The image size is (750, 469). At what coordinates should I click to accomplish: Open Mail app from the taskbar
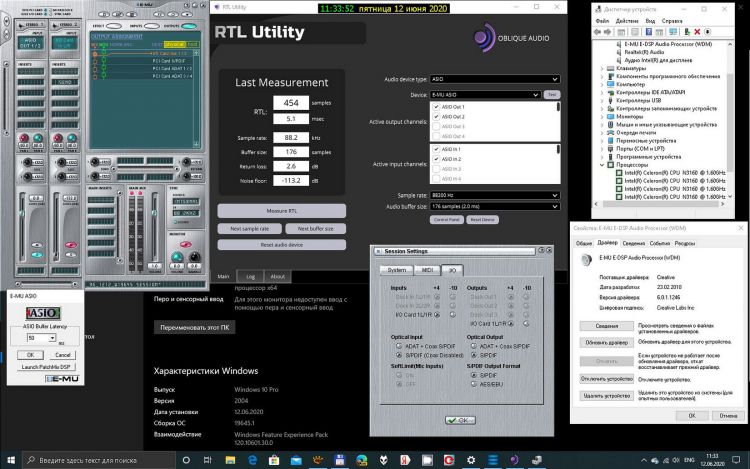pos(296,460)
